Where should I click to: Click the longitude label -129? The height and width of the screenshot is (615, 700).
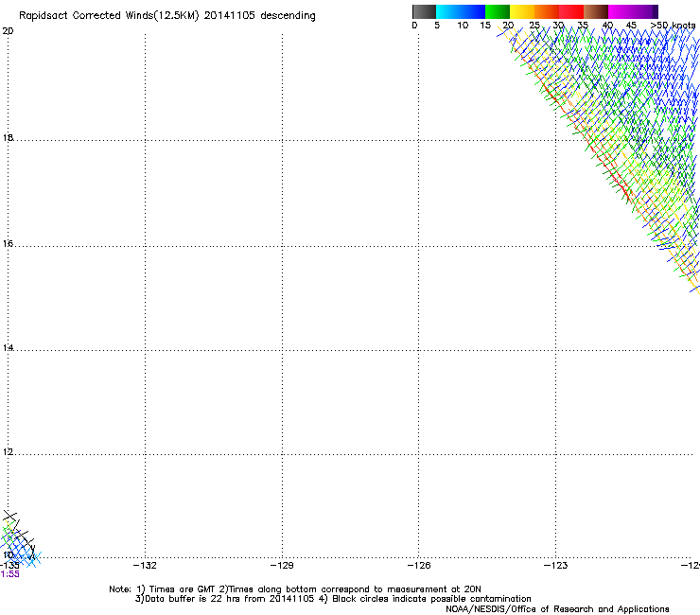pyautogui.click(x=282, y=566)
